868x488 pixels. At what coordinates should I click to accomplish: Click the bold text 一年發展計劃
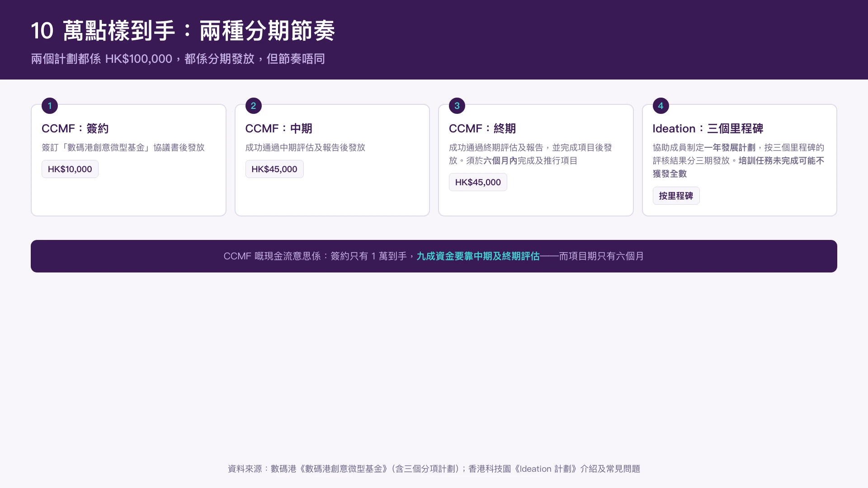[x=730, y=147]
